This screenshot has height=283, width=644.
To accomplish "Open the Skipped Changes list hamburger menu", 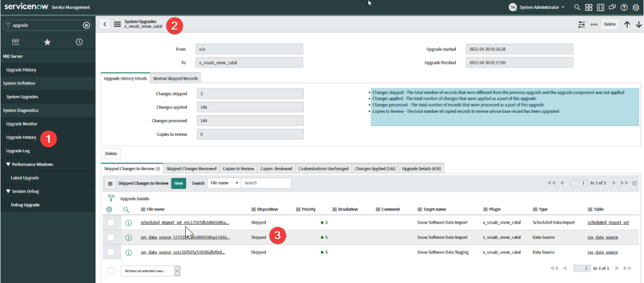I will coord(110,183).
